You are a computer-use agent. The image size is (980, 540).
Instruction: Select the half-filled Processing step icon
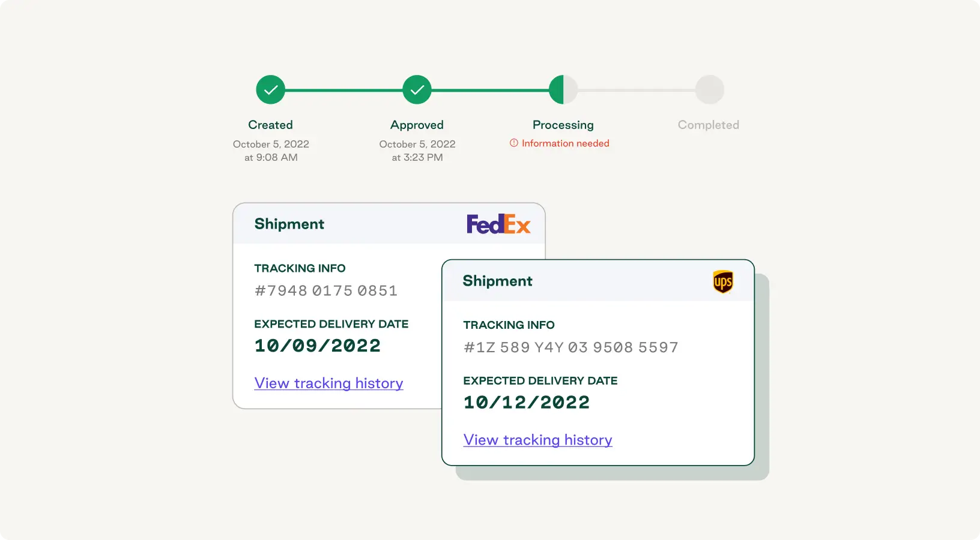(x=563, y=89)
